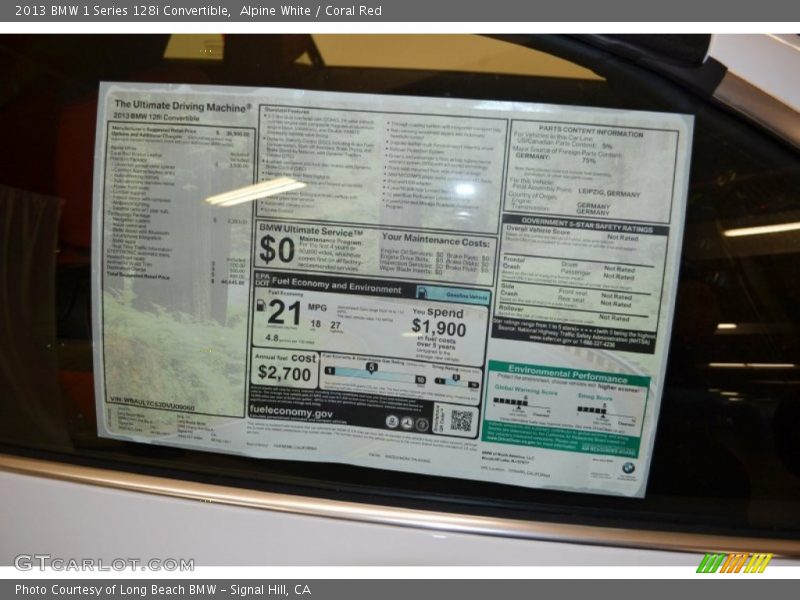Click the QR code on the fuel label

coord(461,421)
